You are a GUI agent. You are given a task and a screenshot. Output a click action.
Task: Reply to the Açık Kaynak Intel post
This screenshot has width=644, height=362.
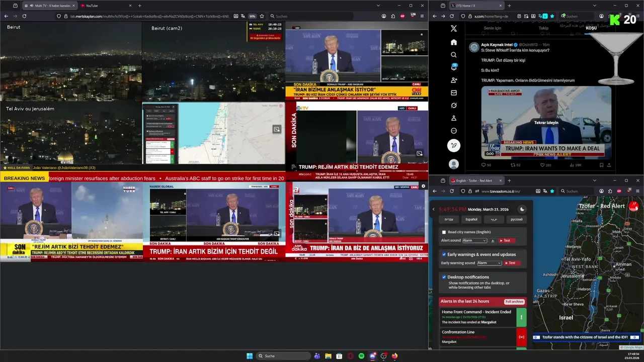486,165
